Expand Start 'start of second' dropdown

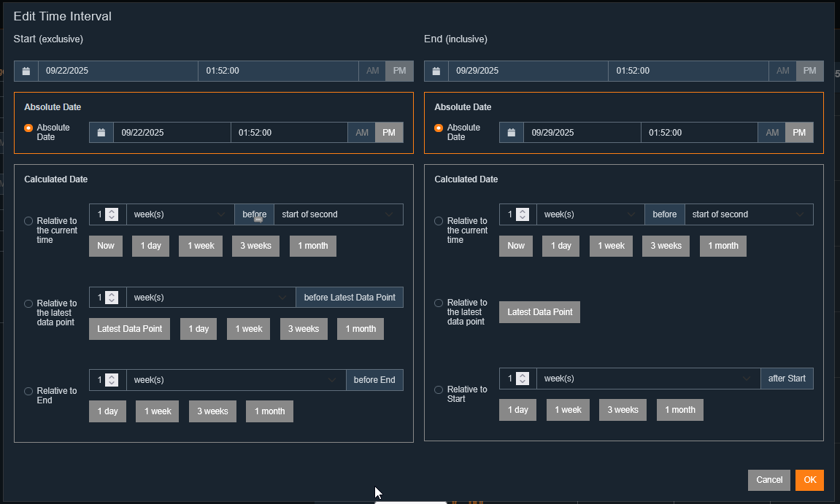click(x=338, y=214)
